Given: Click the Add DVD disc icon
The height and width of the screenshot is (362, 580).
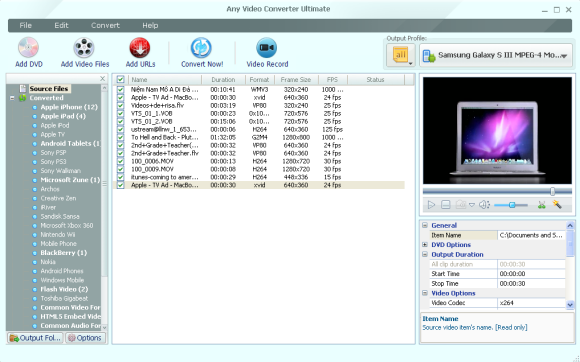Looking at the screenshot, I should tap(28, 48).
